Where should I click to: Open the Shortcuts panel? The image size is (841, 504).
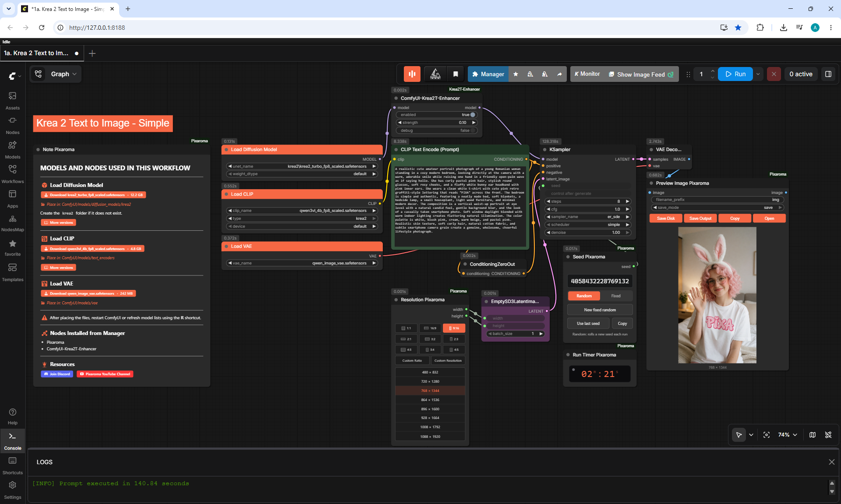12,465
